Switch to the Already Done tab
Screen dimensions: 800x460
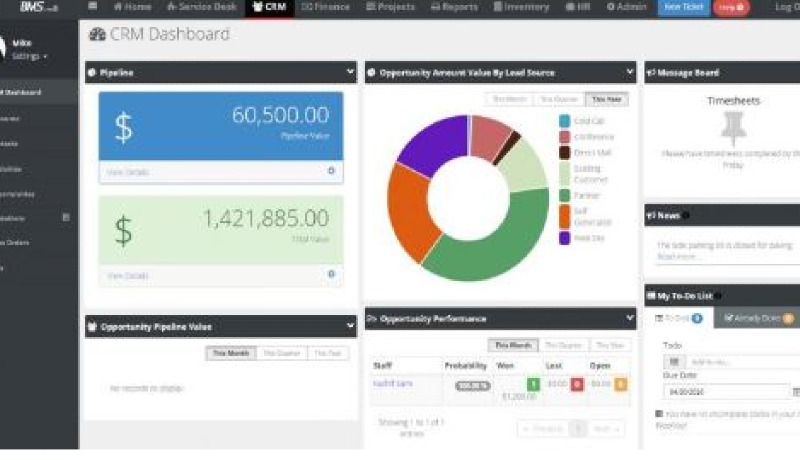pyautogui.click(x=759, y=318)
